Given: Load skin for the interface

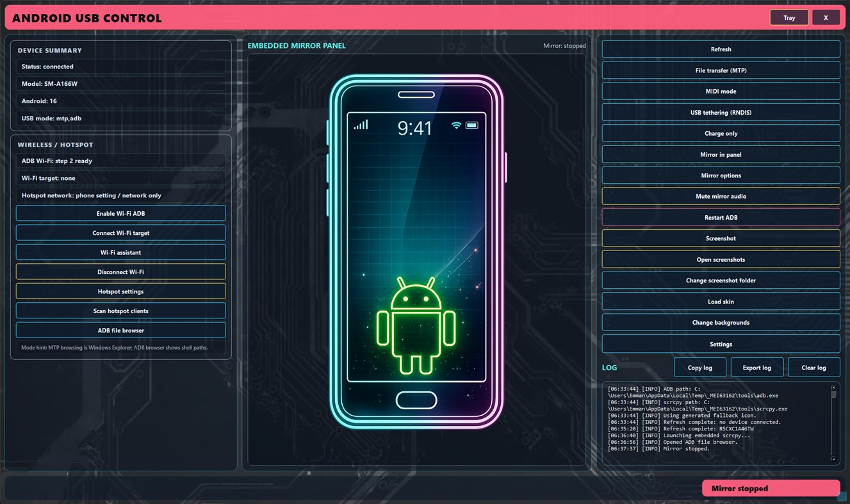Looking at the screenshot, I should click(x=721, y=302).
